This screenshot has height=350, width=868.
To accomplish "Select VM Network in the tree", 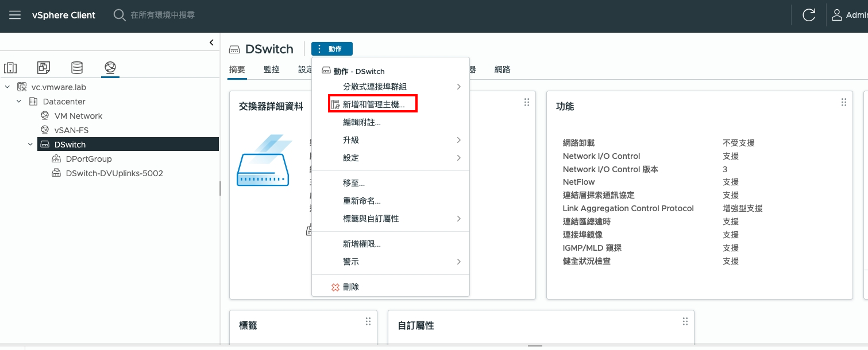I will [x=78, y=116].
